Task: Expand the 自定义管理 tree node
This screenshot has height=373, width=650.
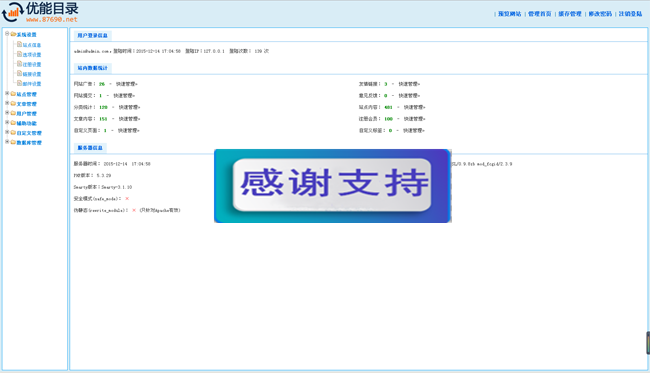Action: pos(7,132)
